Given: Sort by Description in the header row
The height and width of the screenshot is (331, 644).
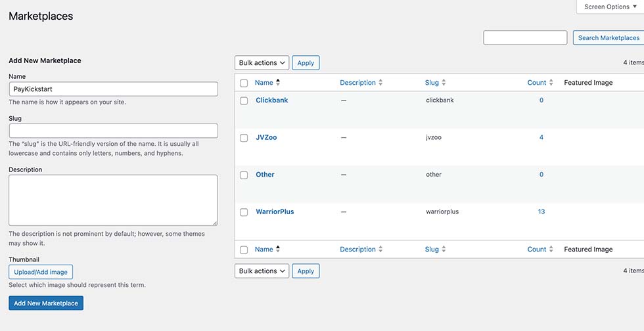Looking at the screenshot, I should coord(361,83).
